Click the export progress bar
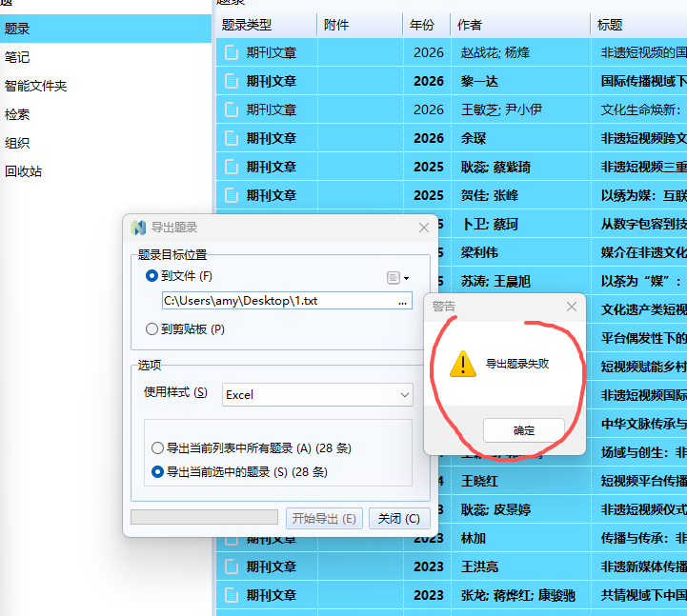This screenshot has width=687, height=616. pyautogui.click(x=204, y=517)
